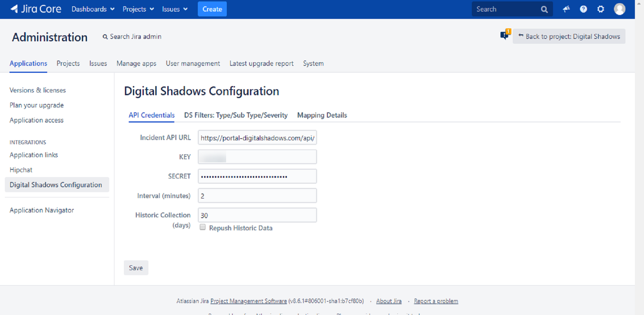This screenshot has width=644, height=315.
Task: Select the Latest upgrade report tab
Action: 261,63
